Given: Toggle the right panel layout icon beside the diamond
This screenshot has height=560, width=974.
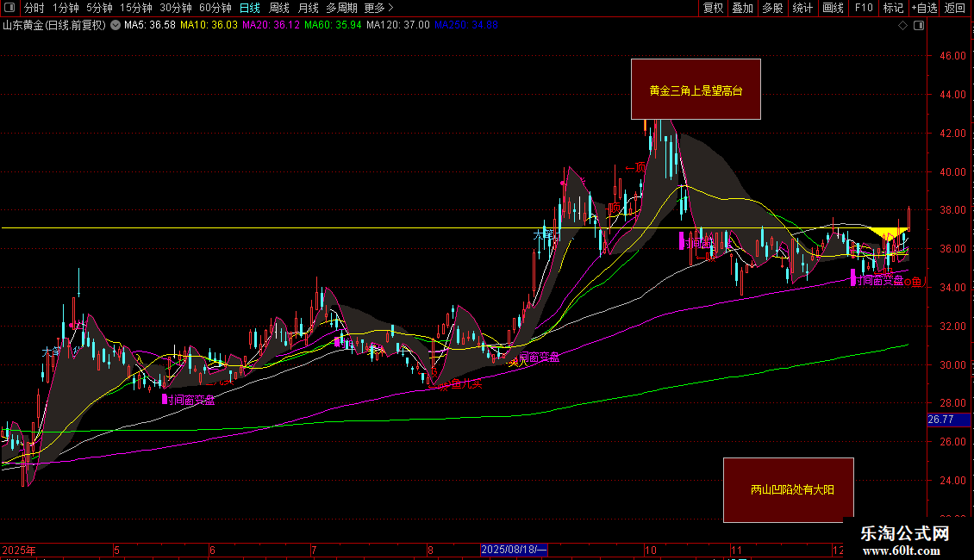Looking at the screenshot, I should 919,26.
